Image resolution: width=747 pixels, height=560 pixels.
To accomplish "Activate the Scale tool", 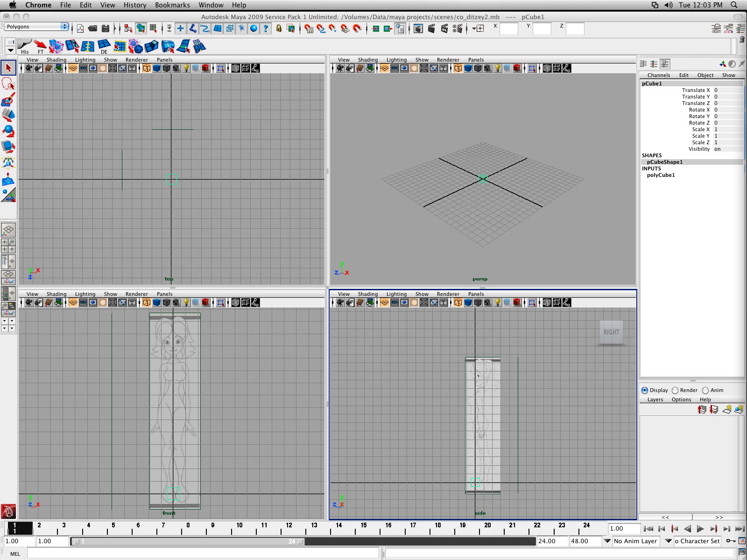I will 8,147.
